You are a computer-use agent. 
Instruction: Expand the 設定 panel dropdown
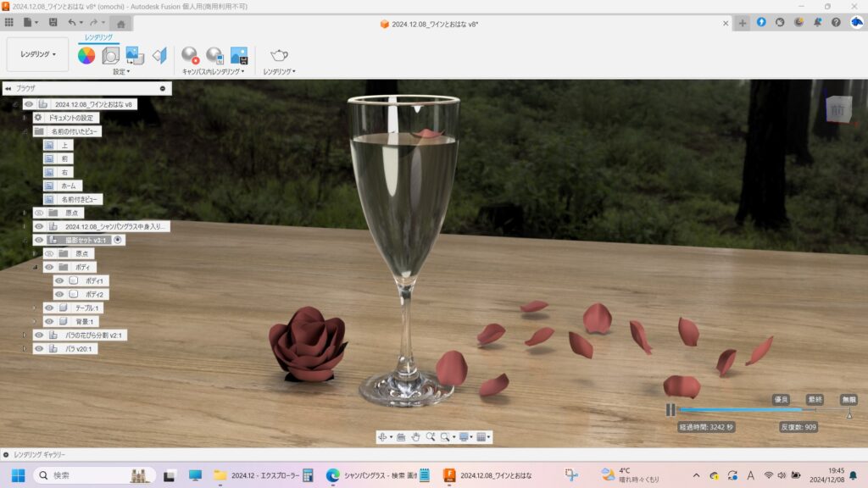(121, 72)
